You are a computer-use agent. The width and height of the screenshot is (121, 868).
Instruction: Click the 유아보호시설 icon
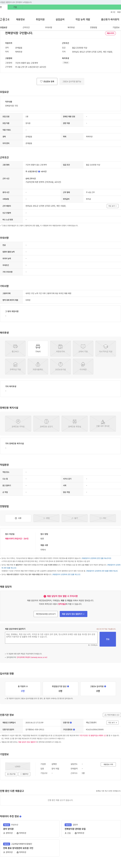[x=60, y=366]
